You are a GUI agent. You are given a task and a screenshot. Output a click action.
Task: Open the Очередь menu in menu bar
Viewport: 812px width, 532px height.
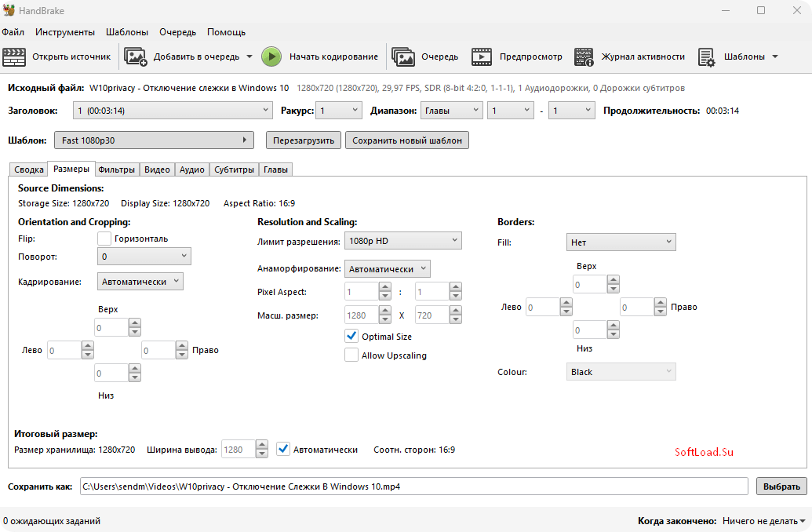(177, 32)
